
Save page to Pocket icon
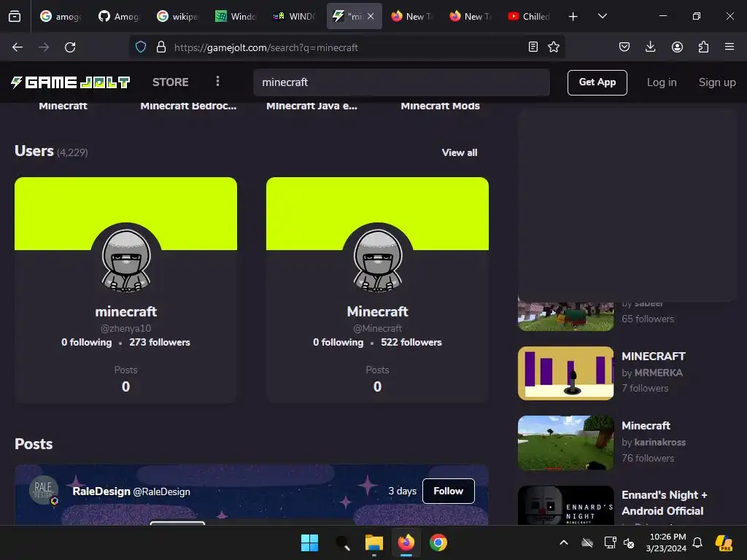[624, 47]
